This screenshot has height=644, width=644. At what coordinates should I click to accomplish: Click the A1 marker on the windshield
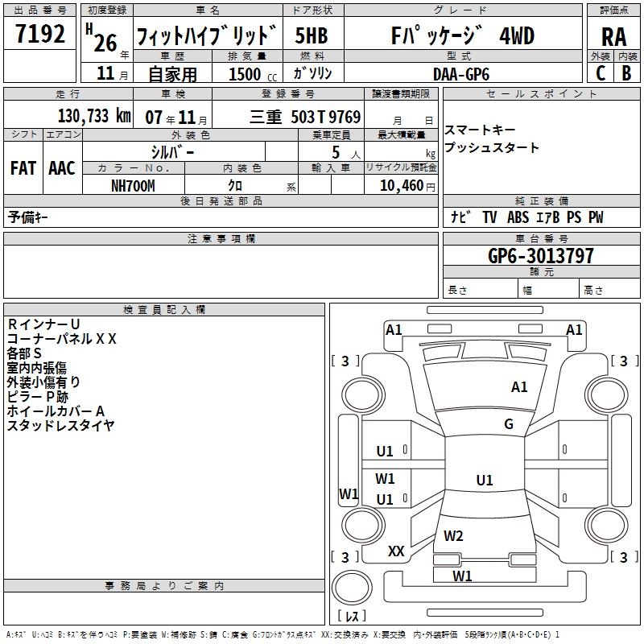pos(519,387)
